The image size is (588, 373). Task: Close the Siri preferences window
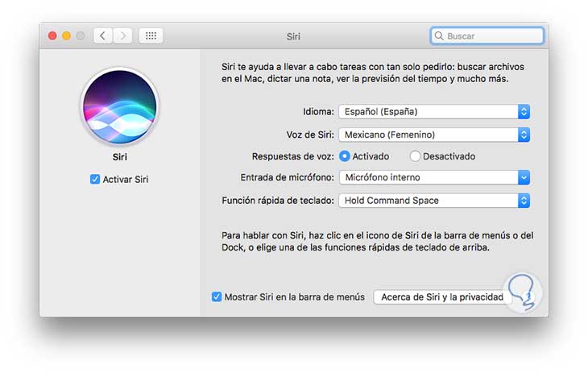52,35
